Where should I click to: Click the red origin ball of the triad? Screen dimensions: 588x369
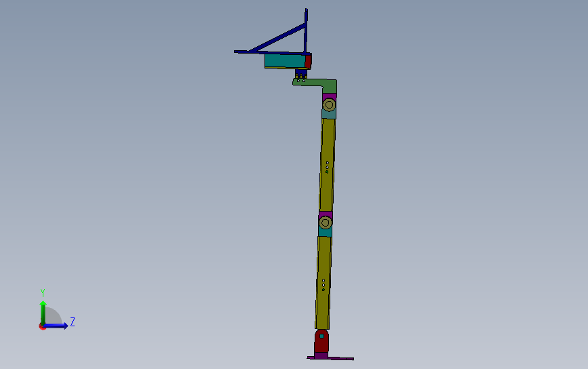[42, 327]
